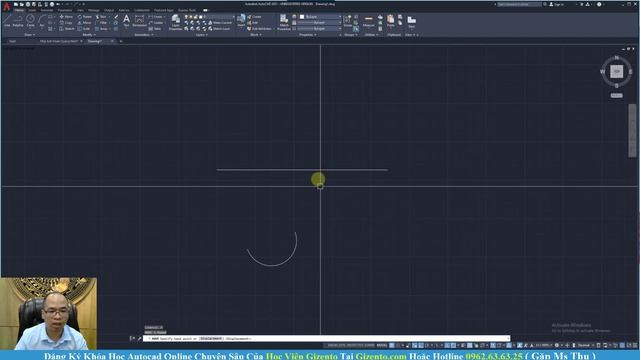Activate the Mirror command

pos(84,23)
